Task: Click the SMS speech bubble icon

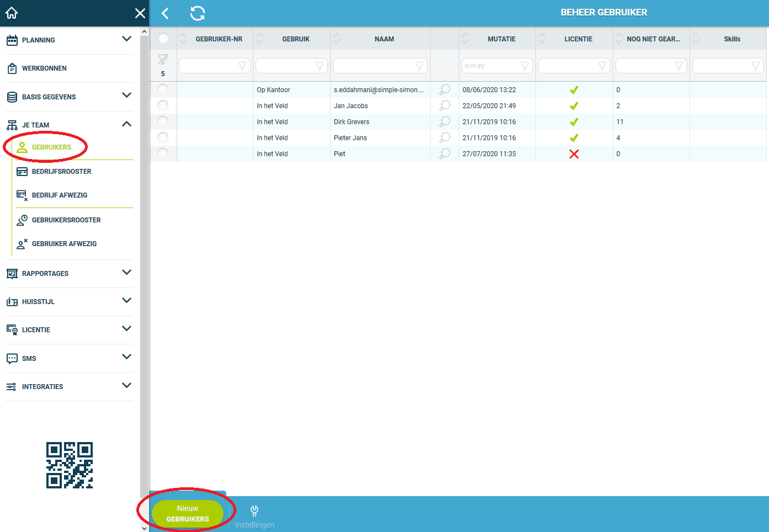Action: click(12, 359)
